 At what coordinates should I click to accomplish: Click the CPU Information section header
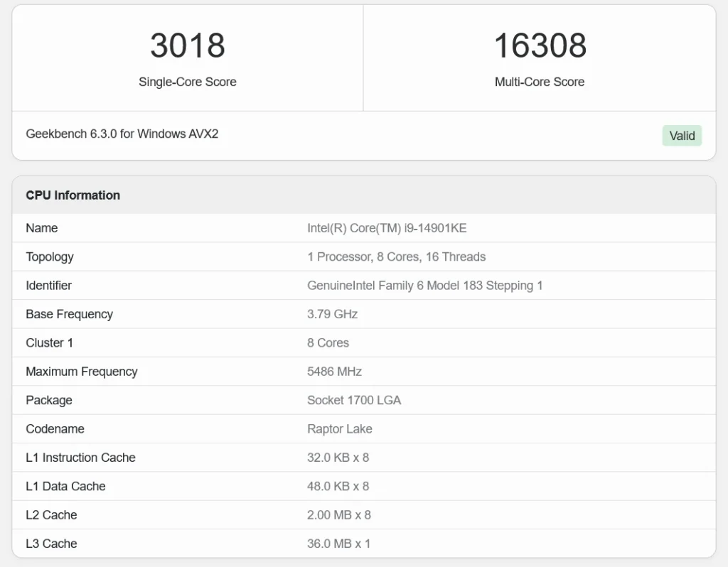click(x=73, y=195)
